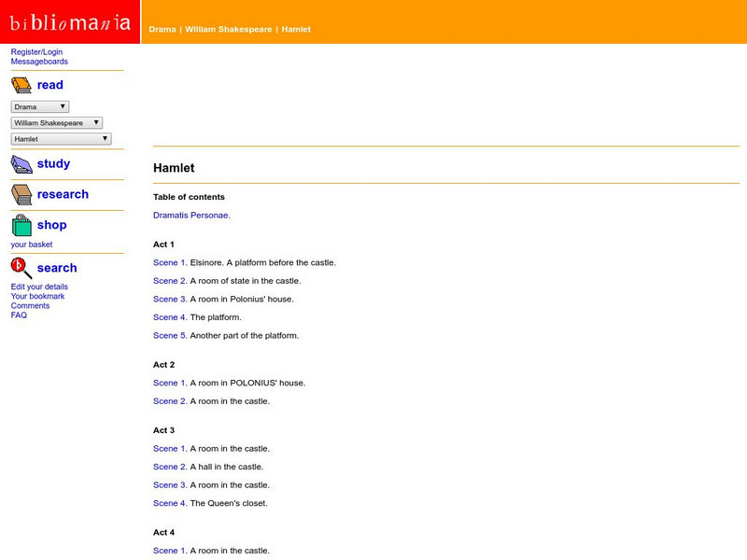Screen dimensions: 747x560
Task: Open Act 3 Scene 4, the Queen's closet
Action: 168,503
